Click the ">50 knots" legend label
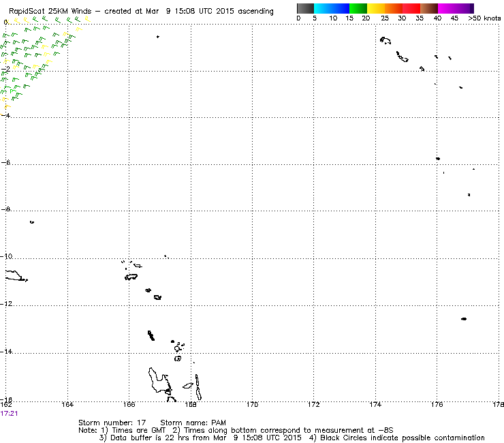The width and height of the screenshot is (504, 443). (484, 18)
